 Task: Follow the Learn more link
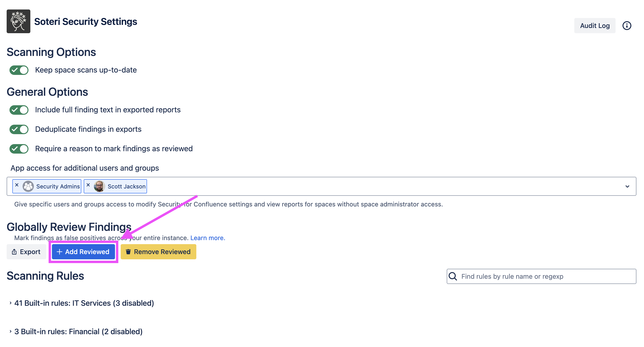pos(207,238)
